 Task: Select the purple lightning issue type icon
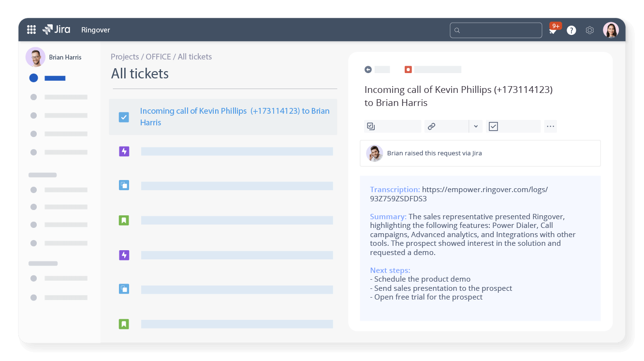[124, 151]
